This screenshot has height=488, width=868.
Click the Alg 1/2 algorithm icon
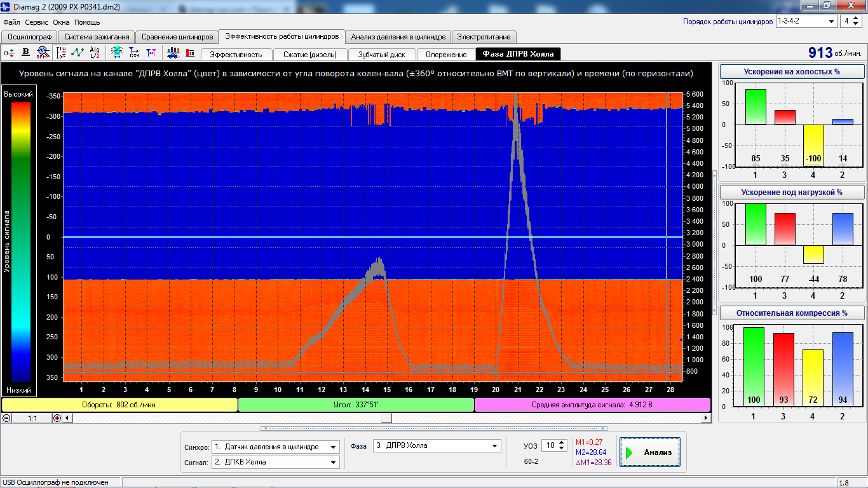coord(95,52)
